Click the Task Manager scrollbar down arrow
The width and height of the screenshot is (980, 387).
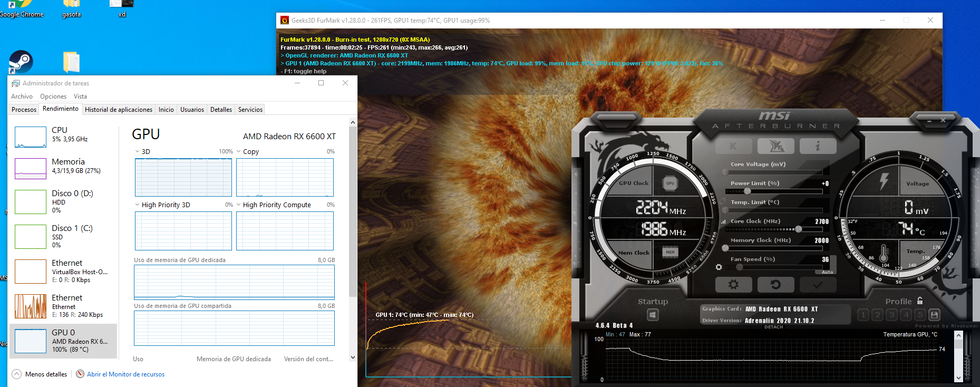[353, 357]
